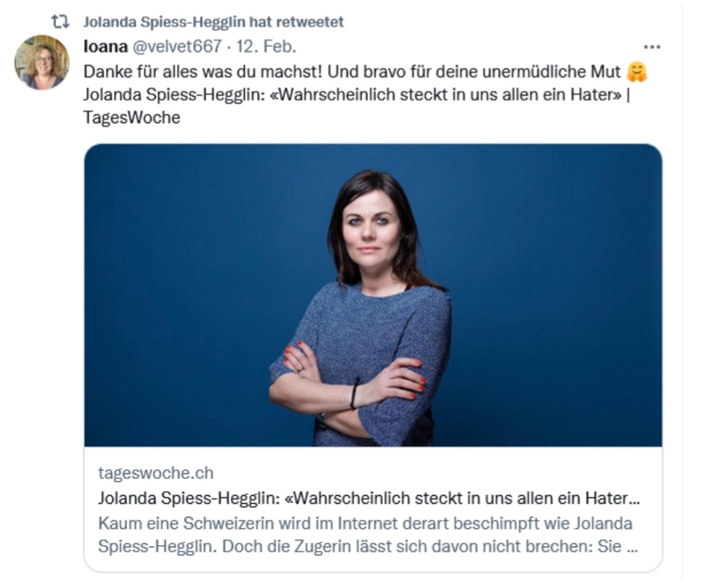Click blue backdrop right of the woman

pos(554,295)
